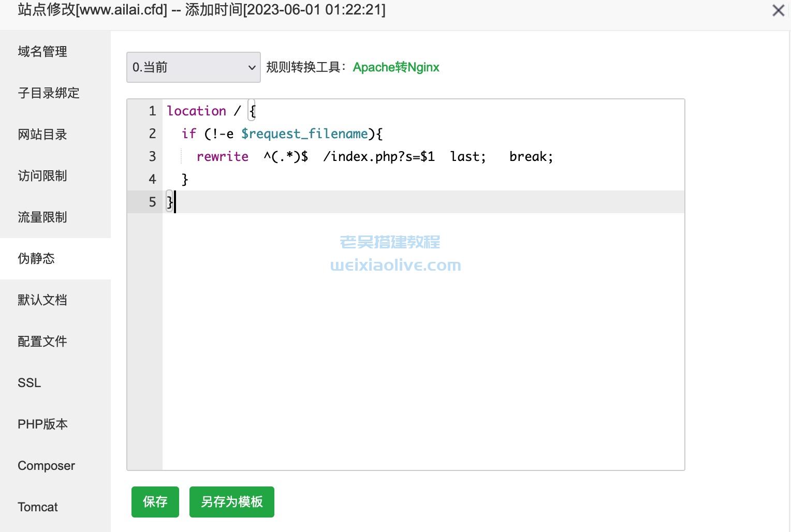Click the 另存为模板 button
The width and height of the screenshot is (791, 532).
[231, 501]
